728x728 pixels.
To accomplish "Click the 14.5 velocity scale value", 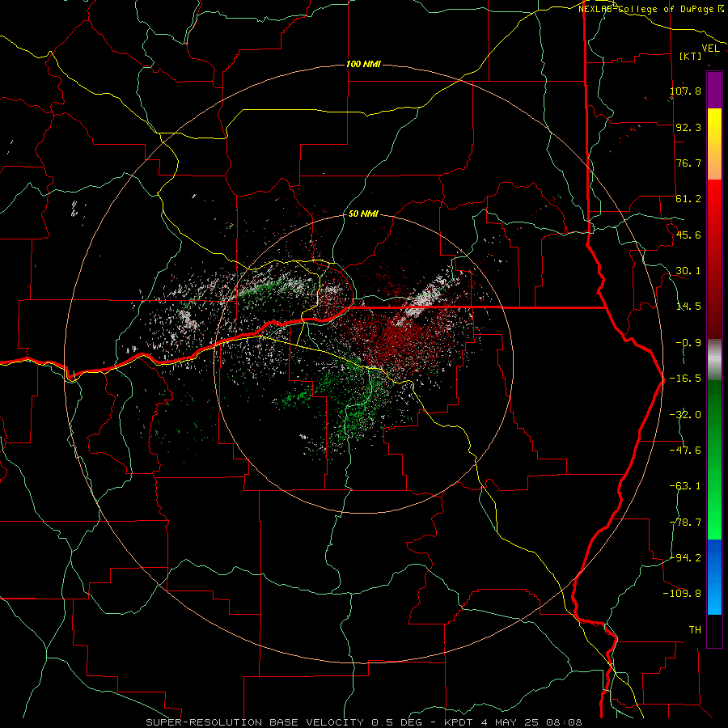I will point(688,307).
